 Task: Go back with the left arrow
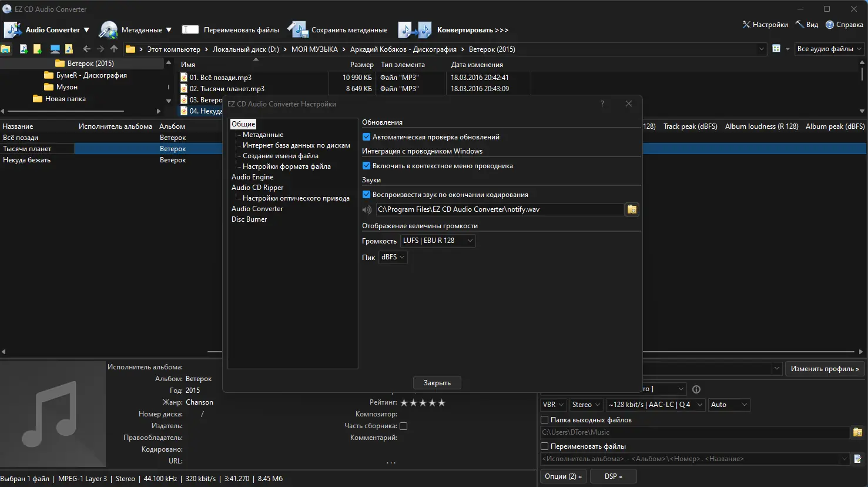click(x=87, y=49)
